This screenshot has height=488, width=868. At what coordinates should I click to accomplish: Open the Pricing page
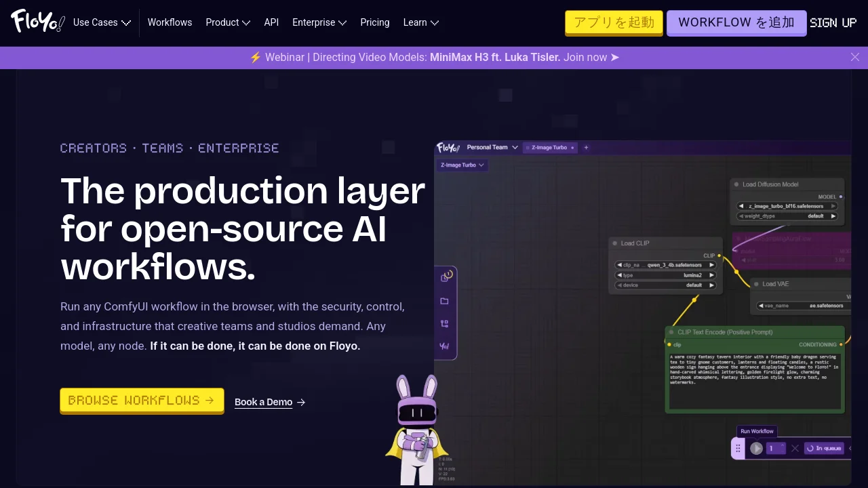tap(375, 22)
